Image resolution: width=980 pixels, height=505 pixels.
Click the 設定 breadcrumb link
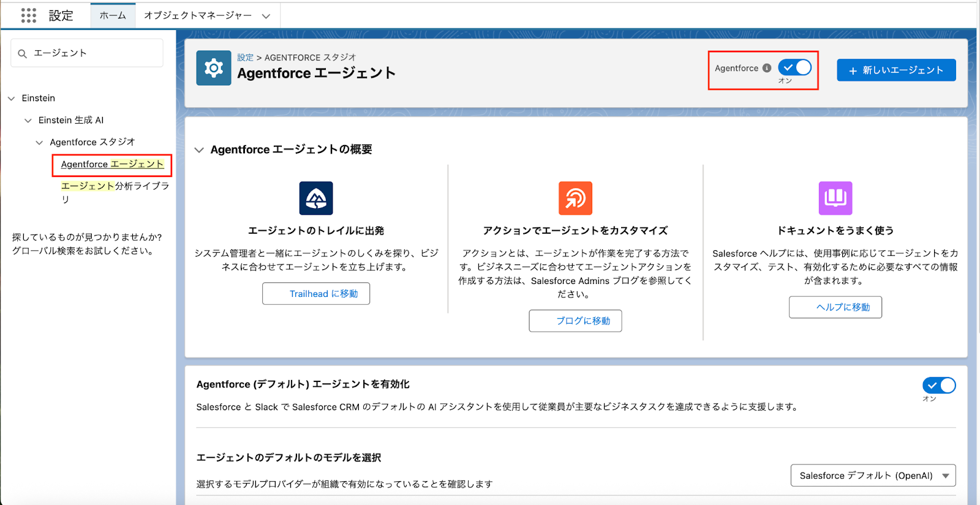tap(245, 58)
